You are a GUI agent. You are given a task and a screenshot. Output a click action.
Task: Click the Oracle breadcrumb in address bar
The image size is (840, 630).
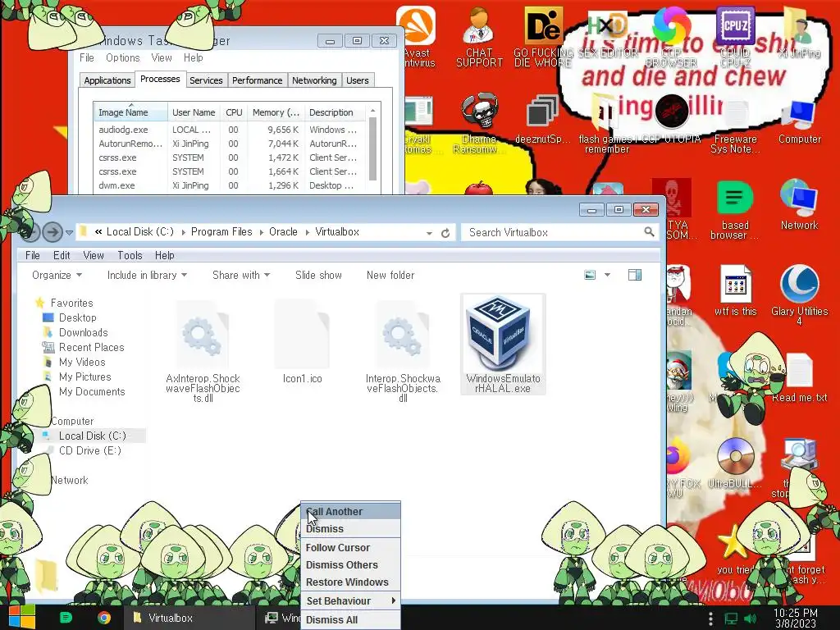[x=283, y=232]
